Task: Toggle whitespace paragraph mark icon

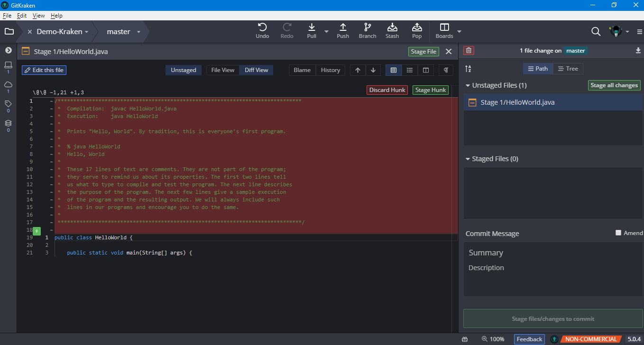Action: (x=446, y=70)
